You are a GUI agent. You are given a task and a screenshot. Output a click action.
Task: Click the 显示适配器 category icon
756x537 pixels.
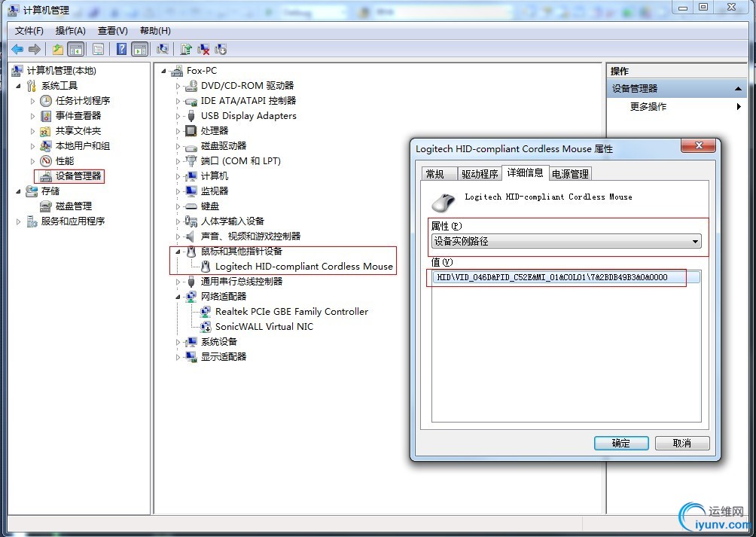(x=191, y=357)
